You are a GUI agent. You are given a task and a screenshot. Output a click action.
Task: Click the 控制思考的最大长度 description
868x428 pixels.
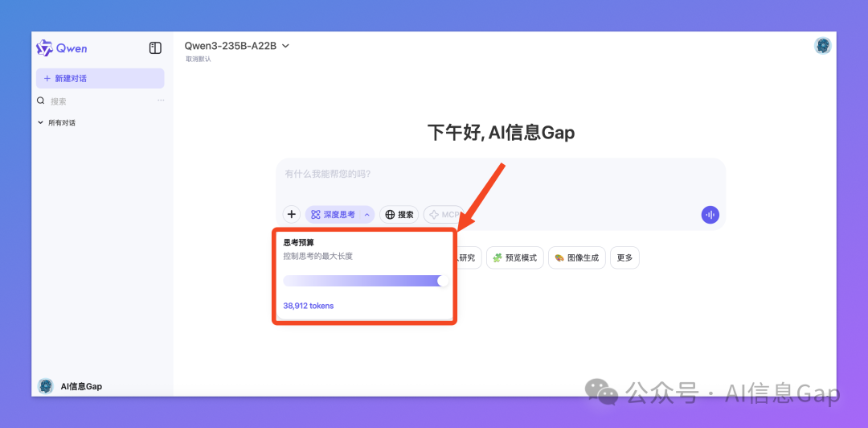(x=317, y=257)
